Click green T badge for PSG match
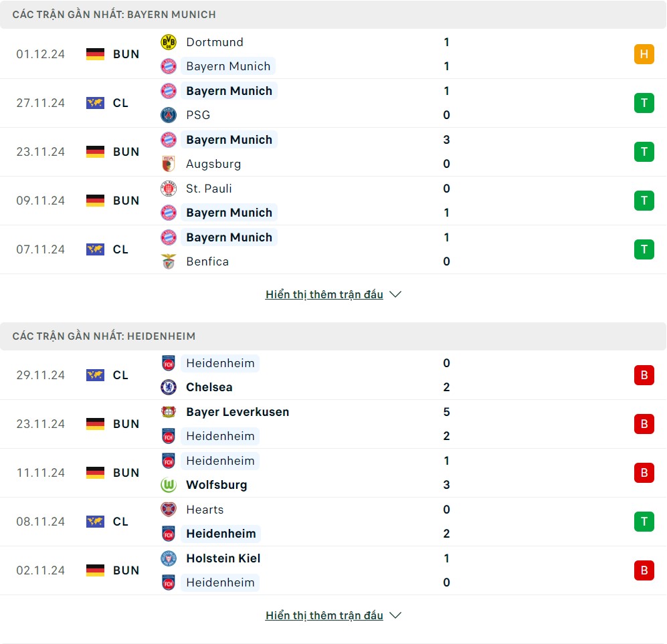This screenshot has width=667, height=644. click(644, 103)
